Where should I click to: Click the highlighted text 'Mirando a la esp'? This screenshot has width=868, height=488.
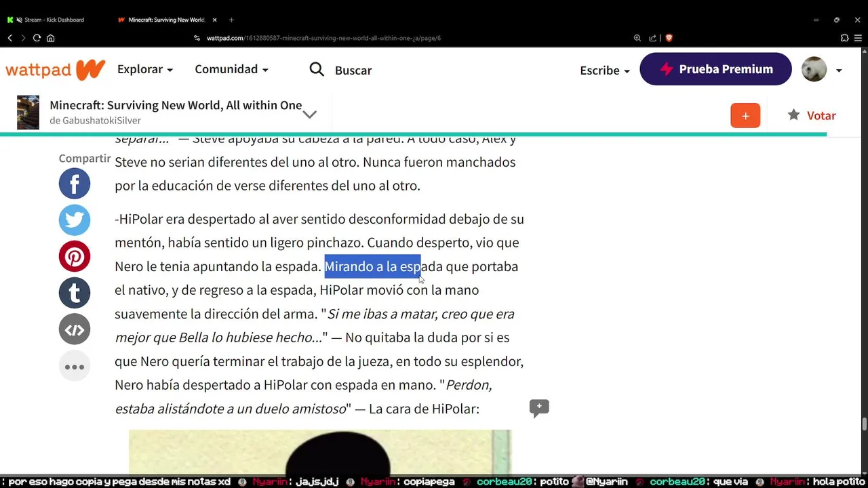tap(372, 266)
